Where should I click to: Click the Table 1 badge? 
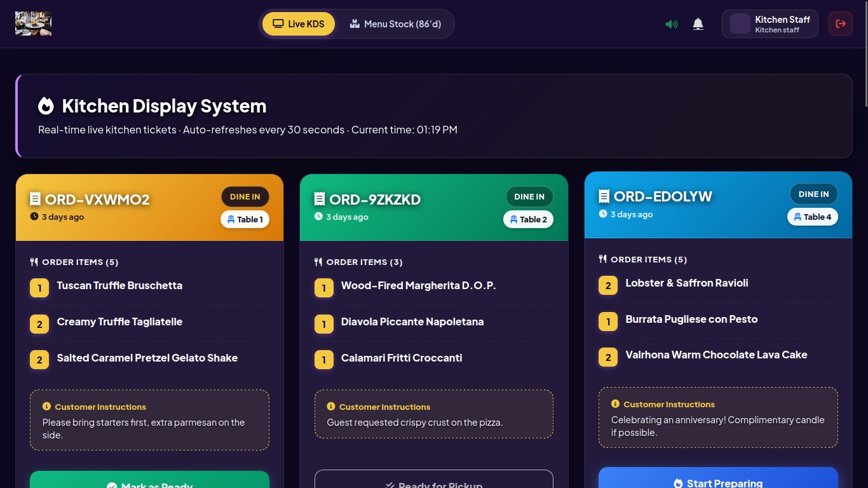point(245,219)
